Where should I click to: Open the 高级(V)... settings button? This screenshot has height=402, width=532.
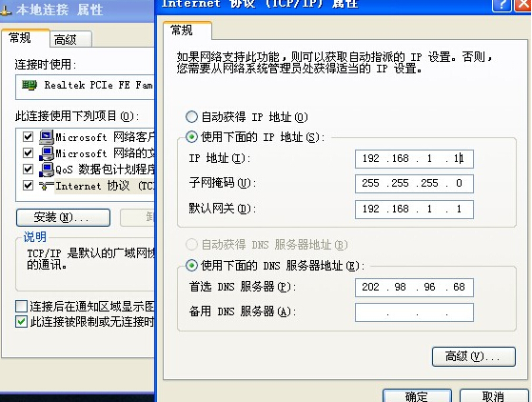click(x=474, y=356)
